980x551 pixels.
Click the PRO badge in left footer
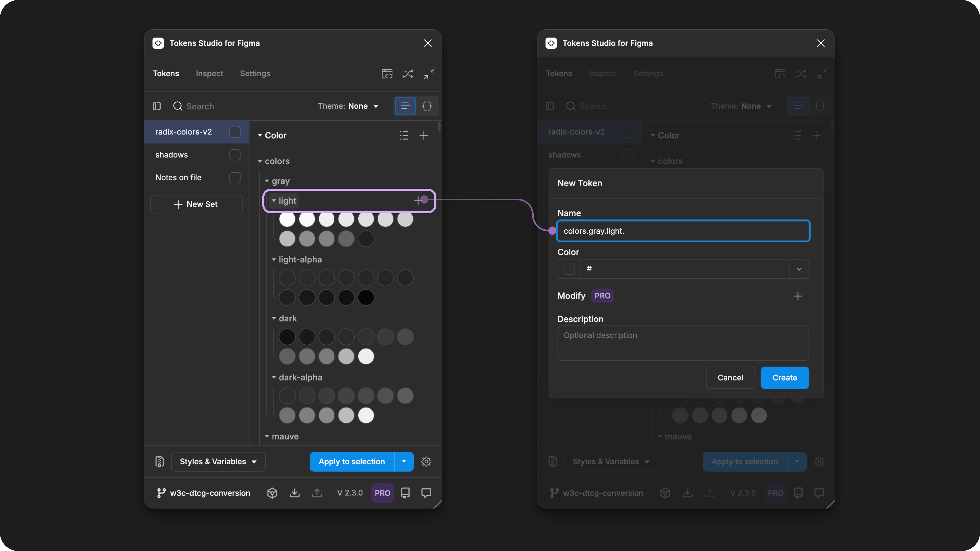click(382, 493)
